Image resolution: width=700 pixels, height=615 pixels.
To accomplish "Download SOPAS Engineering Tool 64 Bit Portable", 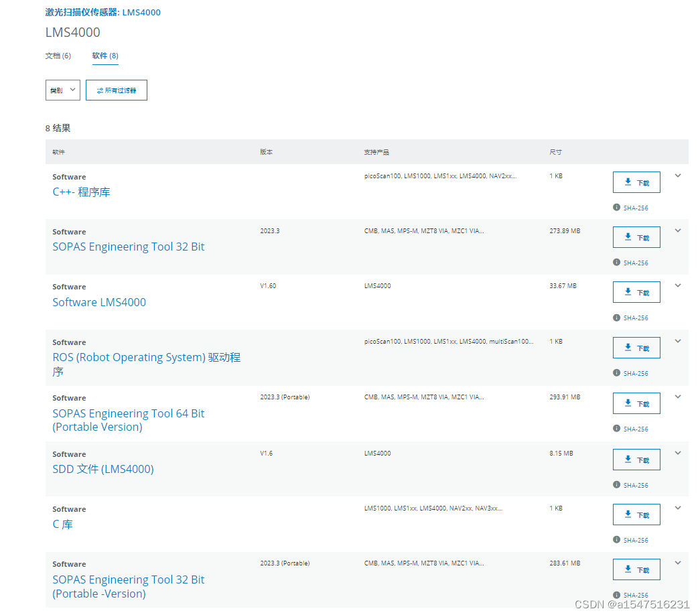I will 636,403.
